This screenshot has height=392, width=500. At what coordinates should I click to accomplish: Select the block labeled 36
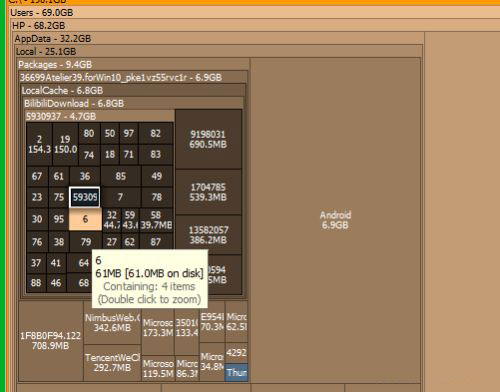85,176
